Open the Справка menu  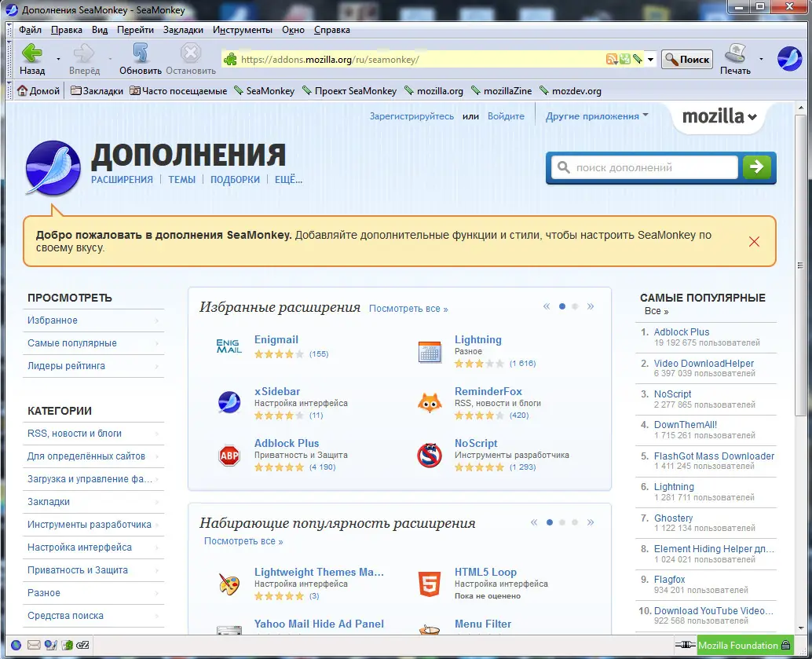point(332,30)
